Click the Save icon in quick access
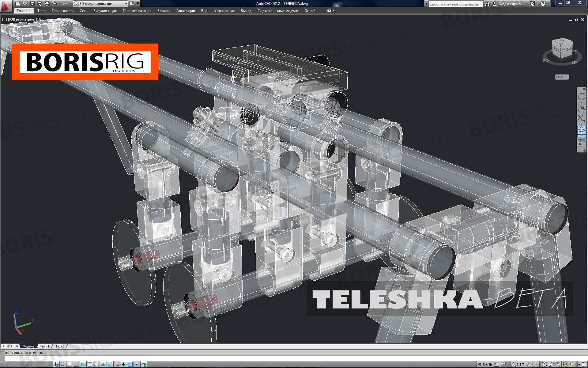 (32, 4)
